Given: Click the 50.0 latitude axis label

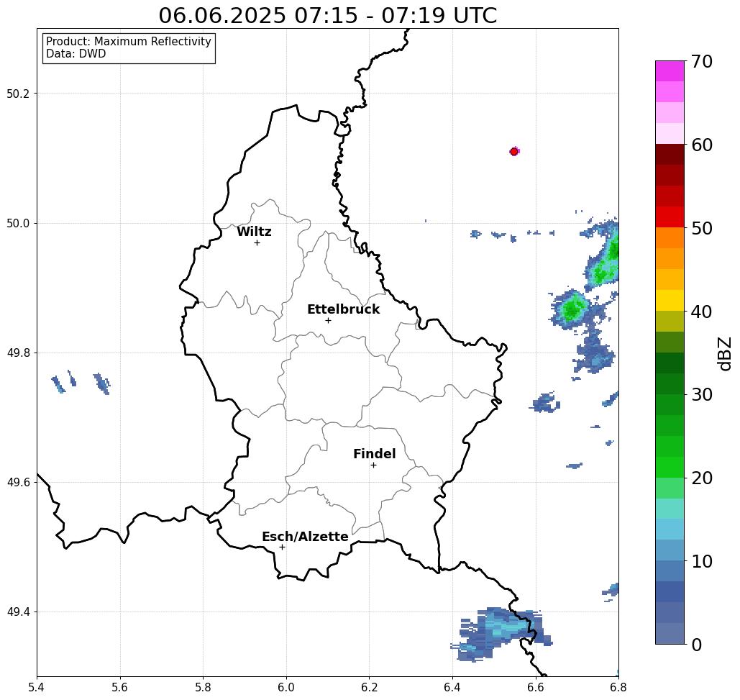Looking at the screenshot, I should click(18, 223).
